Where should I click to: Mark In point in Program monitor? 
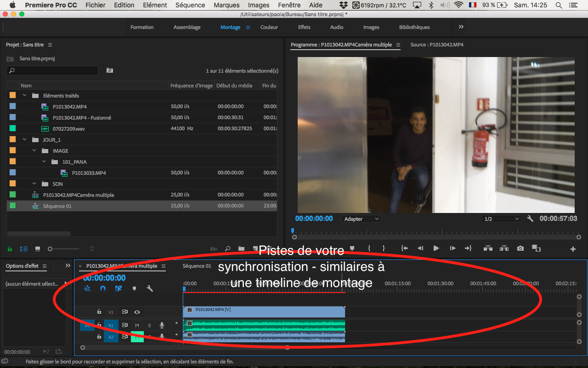pyautogui.click(x=369, y=248)
